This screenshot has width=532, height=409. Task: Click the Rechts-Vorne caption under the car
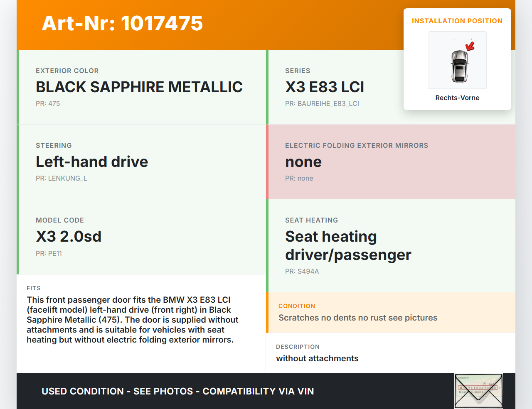457,98
